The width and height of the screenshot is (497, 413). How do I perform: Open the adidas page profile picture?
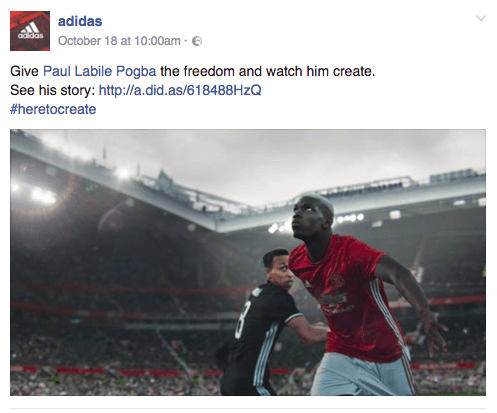pyautogui.click(x=30, y=31)
